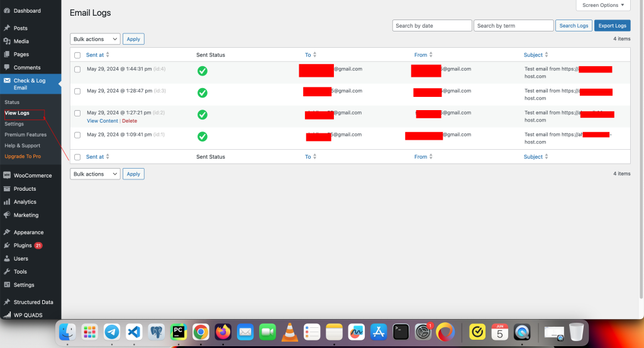
Task: Sort by Sent at in table header
Action: pos(97,55)
